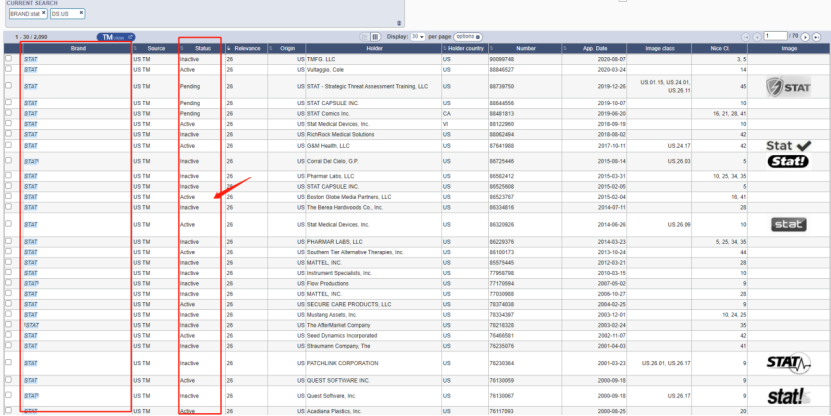Remove the 'BRAND stat' search filter tag
The width and height of the screenshot is (831, 416).
(43, 13)
